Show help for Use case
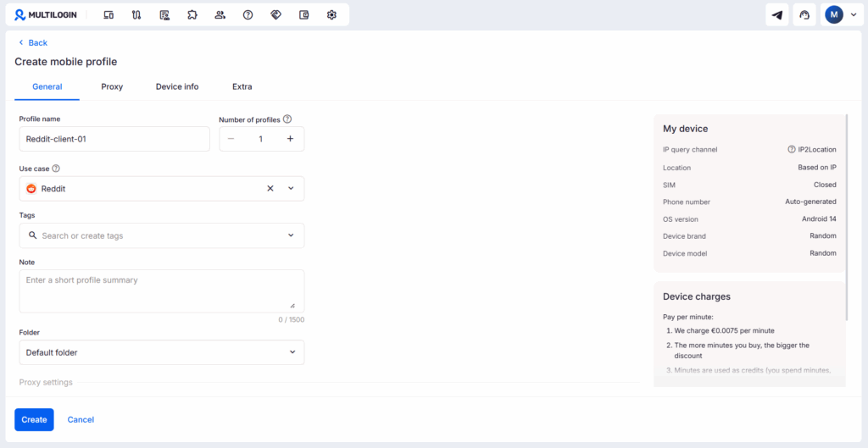 tap(55, 169)
